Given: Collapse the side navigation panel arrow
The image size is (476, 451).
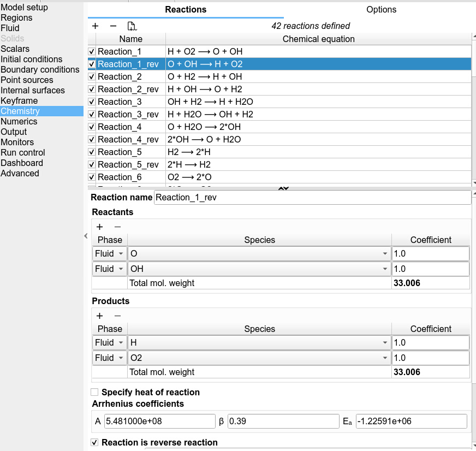Looking at the screenshot, I should pos(86,236).
